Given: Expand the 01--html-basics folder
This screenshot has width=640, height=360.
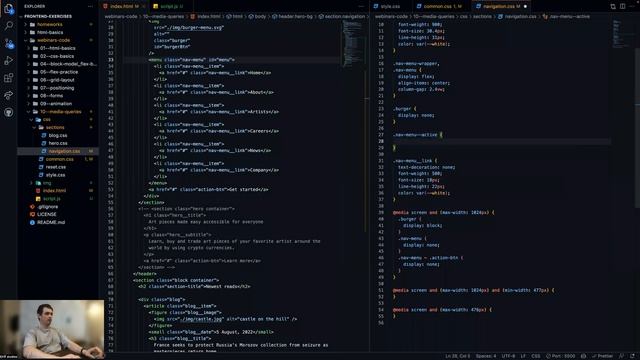Looking at the screenshot, I should pyautogui.click(x=58, y=48).
